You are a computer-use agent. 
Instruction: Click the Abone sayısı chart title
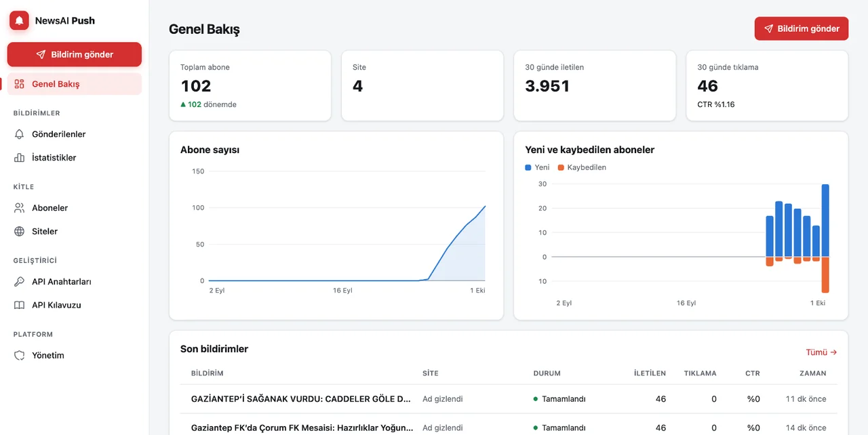point(210,150)
